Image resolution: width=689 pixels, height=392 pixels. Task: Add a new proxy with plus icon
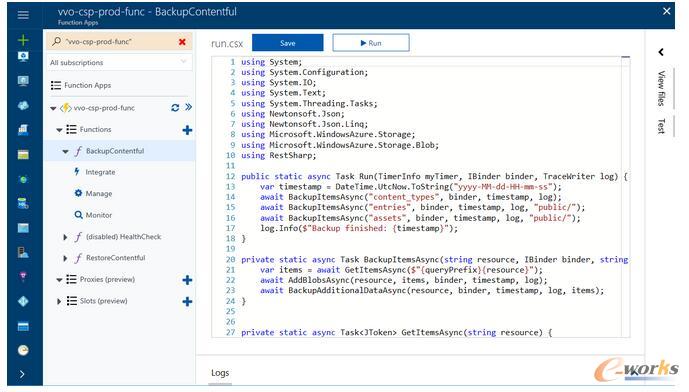(x=187, y=280)
